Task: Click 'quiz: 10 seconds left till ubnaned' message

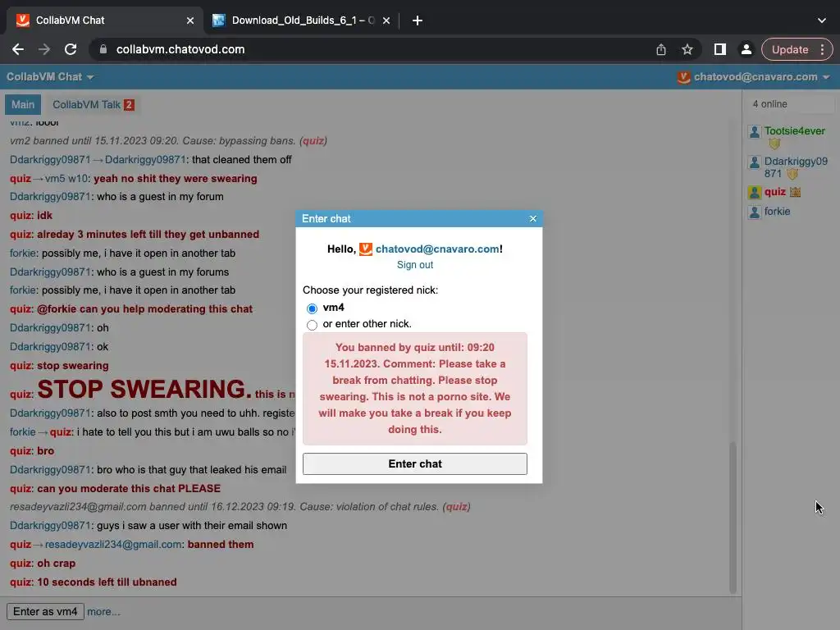Action: point(94,582)
